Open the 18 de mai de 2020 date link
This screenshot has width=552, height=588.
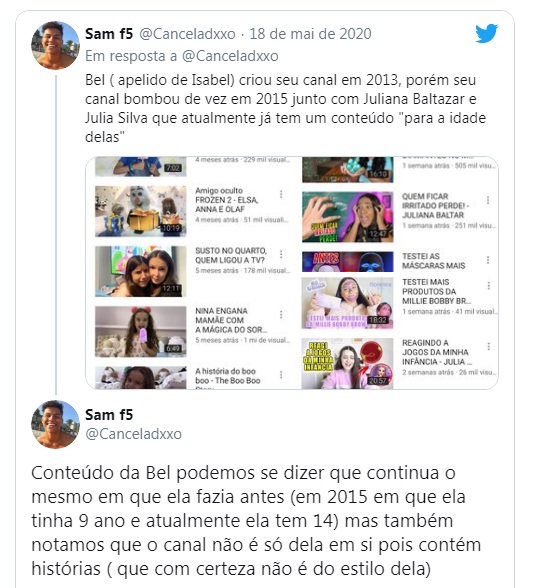pyautogui.click(x=310, y=34)
